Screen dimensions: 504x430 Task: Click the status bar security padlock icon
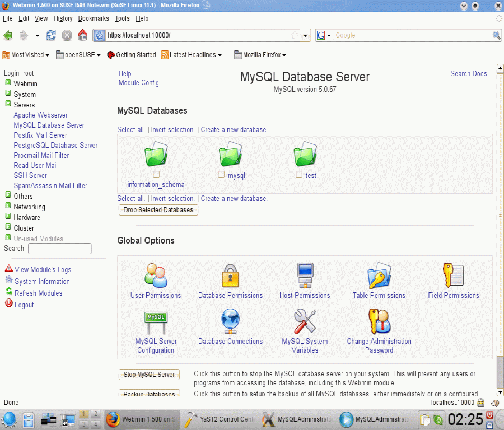click(x=481, y=403)
